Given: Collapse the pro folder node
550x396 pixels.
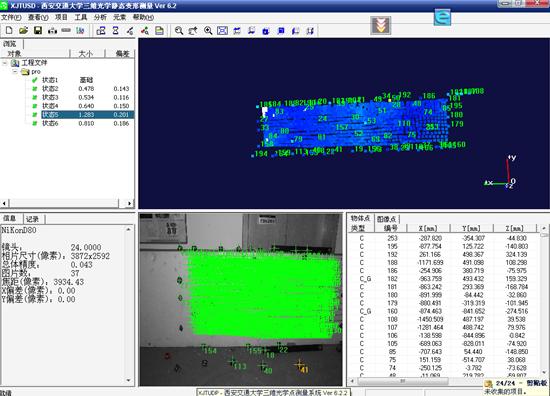Looking at the screenshot, I should coord(15,72).
